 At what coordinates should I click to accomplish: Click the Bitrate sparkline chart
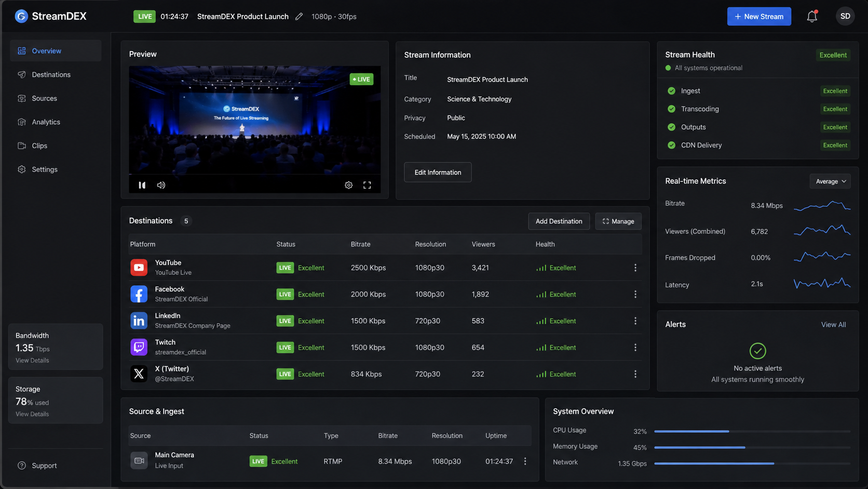point(822,206)
